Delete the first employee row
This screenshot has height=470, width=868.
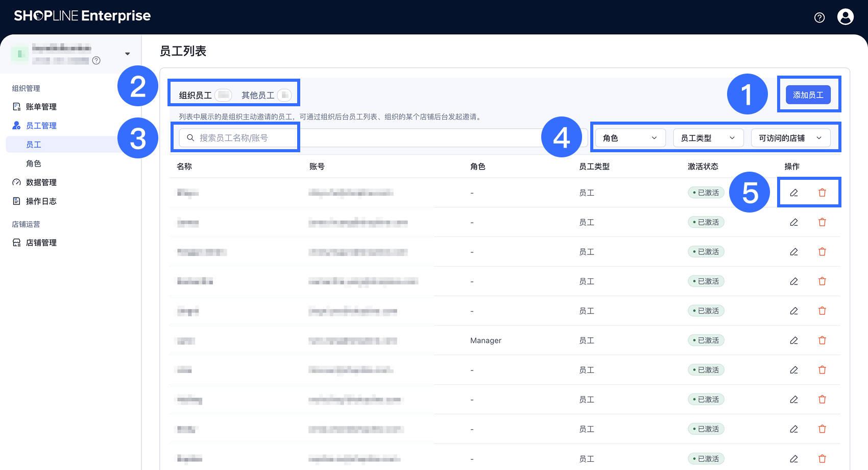point(822,193)
